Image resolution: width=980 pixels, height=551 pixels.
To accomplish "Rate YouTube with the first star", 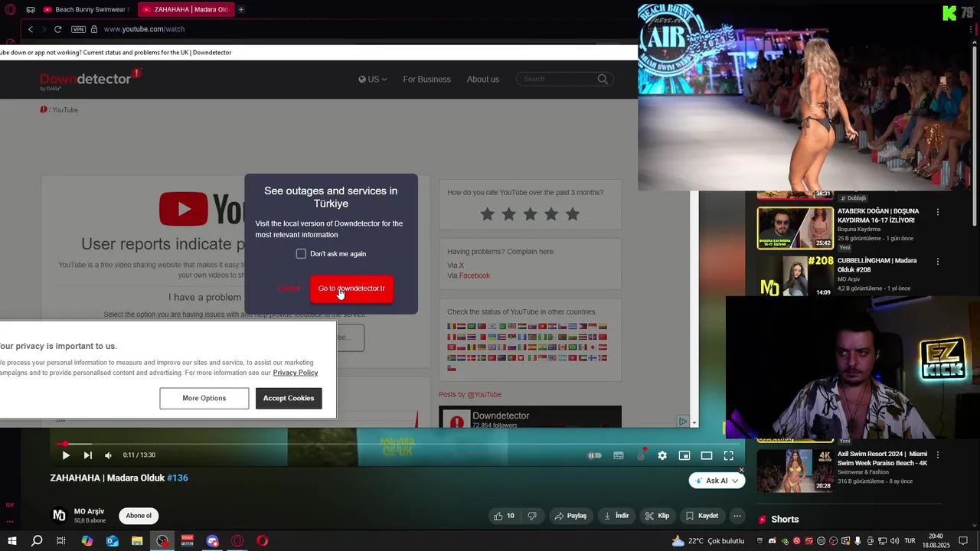I will coord(487,214).
